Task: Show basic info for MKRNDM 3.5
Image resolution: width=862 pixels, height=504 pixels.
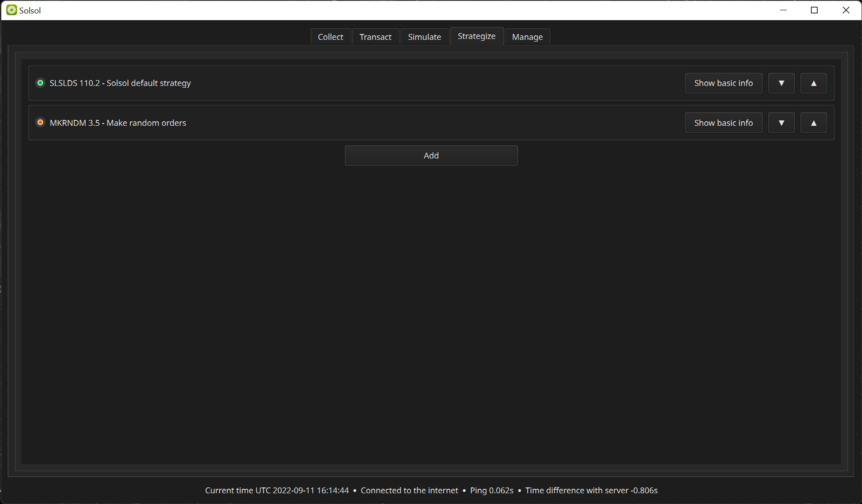Action: (x=724, y=123)
